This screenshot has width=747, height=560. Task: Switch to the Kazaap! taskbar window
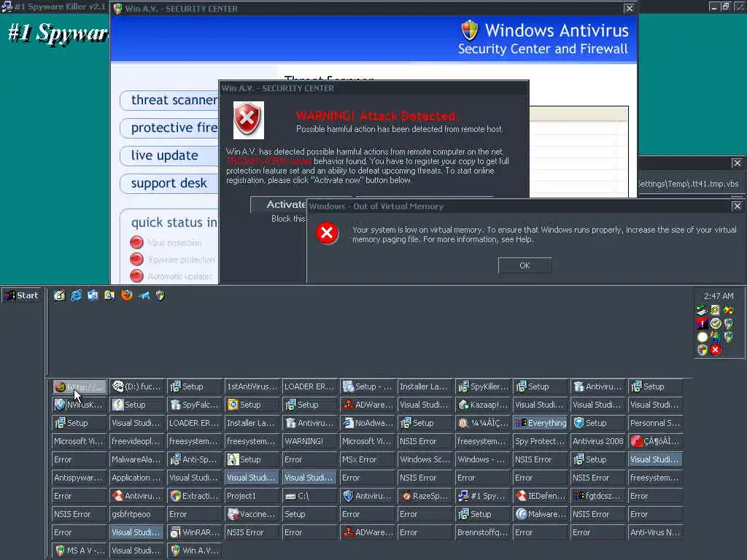tap(483, 405)
